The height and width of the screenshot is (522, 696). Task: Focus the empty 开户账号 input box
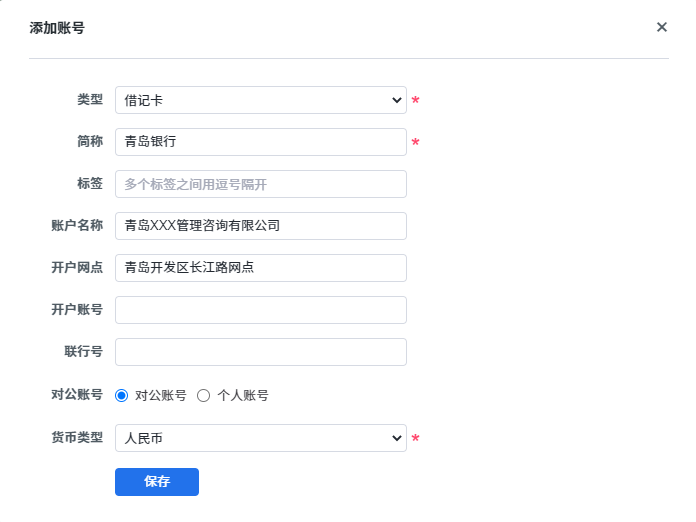260,310
